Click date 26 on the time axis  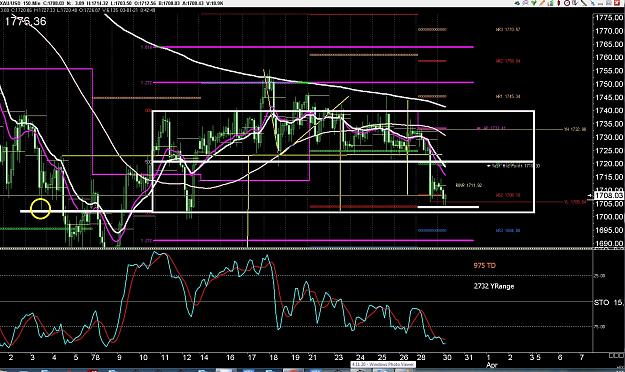[404, 357]
